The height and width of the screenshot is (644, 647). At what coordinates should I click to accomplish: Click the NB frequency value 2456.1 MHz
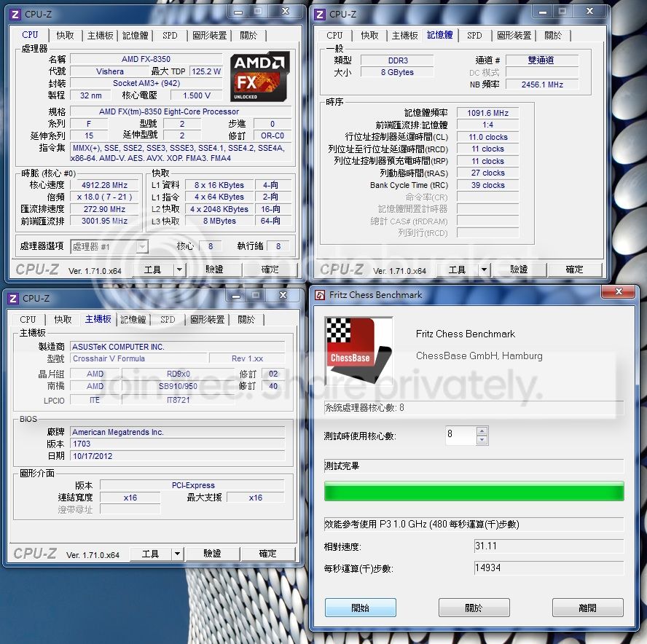click(x=542, y=85)
